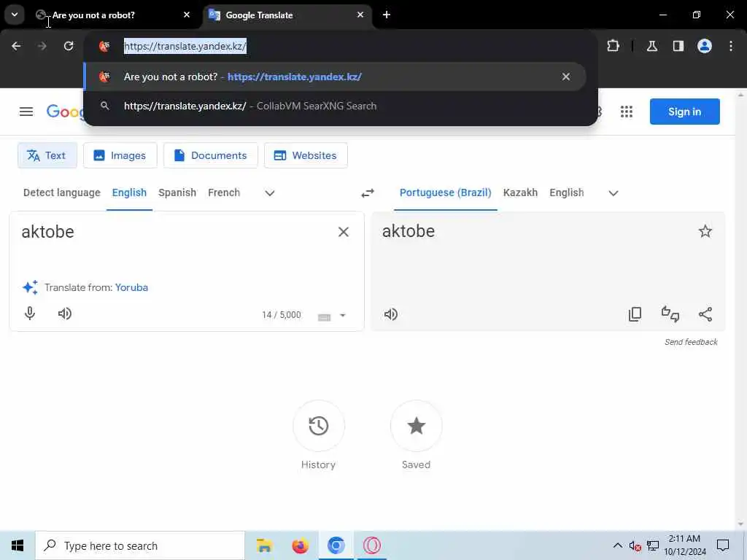Click the Send feedback link
This screenshot has width=747, height=560.
point(691,342)
